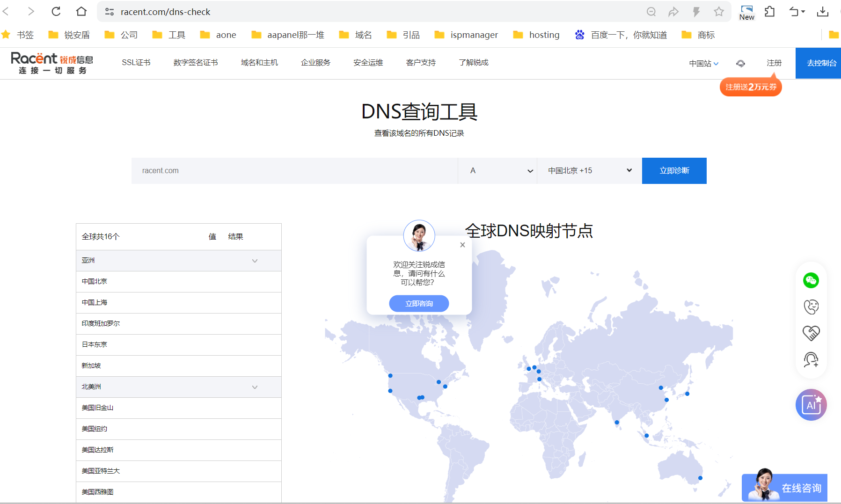Launch the AI assistant floating button
Viewport: 841px width, 504px height.
811,405
